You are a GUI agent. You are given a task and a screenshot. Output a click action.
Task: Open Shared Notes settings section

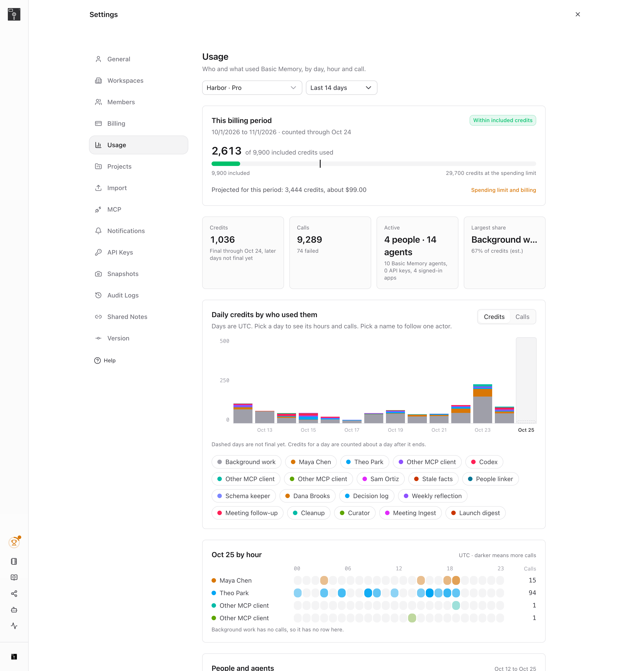(x=138, y=317)
